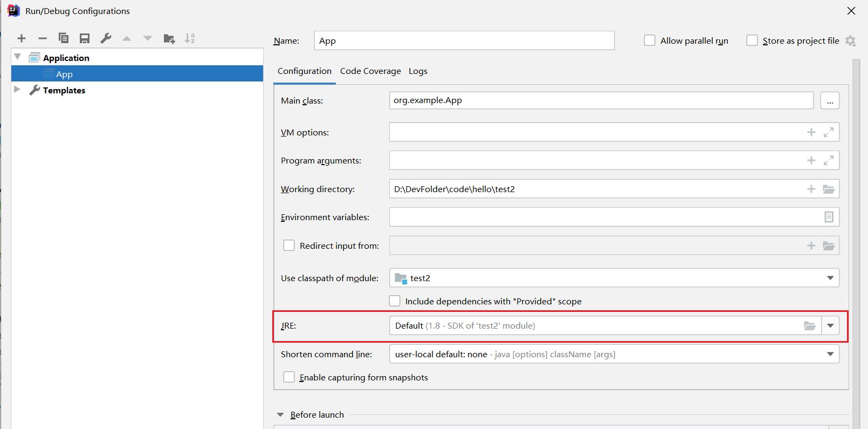This screenshot has height=429, width=868.
Task: Select the App configuration in the tree
Action: pos(137,74)
